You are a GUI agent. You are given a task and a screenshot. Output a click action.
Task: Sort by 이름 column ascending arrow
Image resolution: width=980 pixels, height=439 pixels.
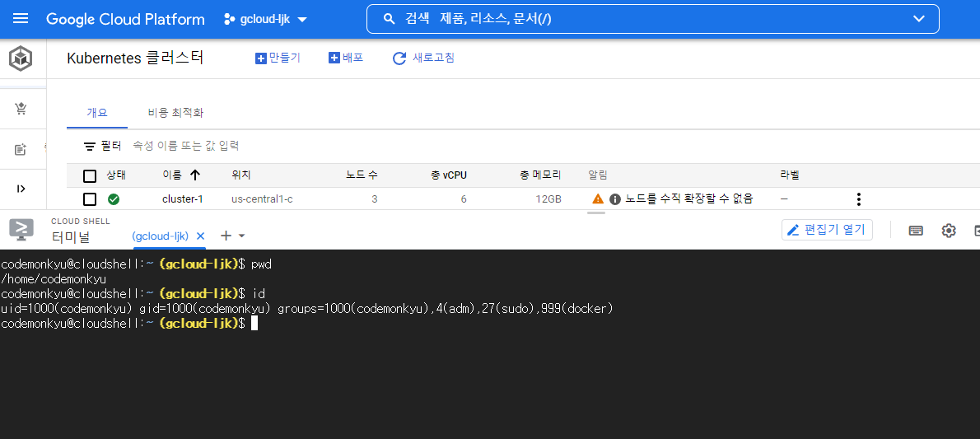click(x=195, y=175)
